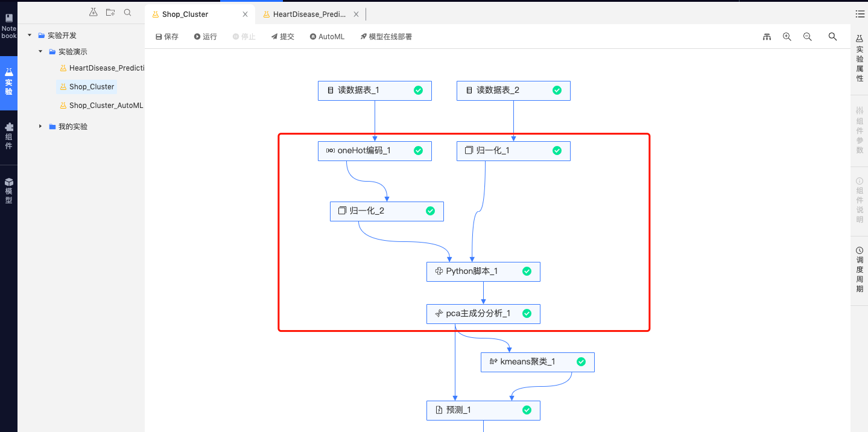Screen dimensions: 868x432
Task: Select the 实验 sidebar section
Action: (8, 82)
